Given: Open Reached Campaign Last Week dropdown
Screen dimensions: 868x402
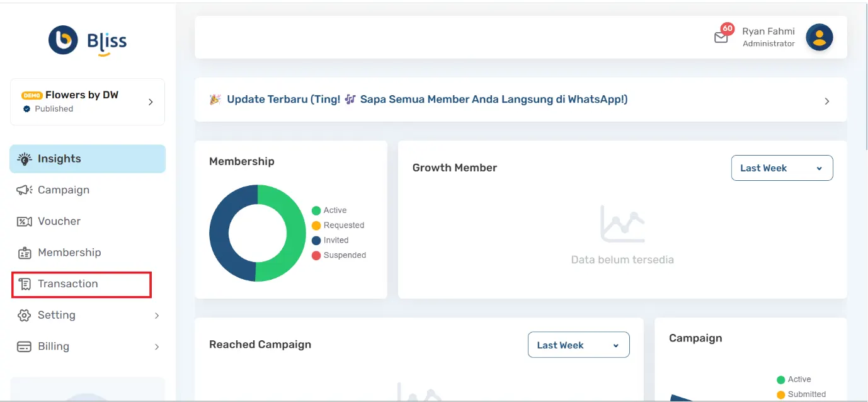Looking at the screenshot, I should click(x=578, y=345).
